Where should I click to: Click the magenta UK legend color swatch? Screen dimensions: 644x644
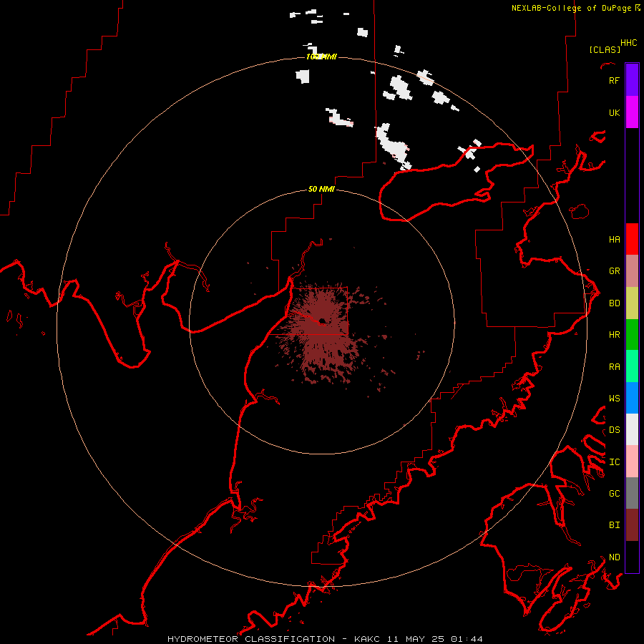632,112
